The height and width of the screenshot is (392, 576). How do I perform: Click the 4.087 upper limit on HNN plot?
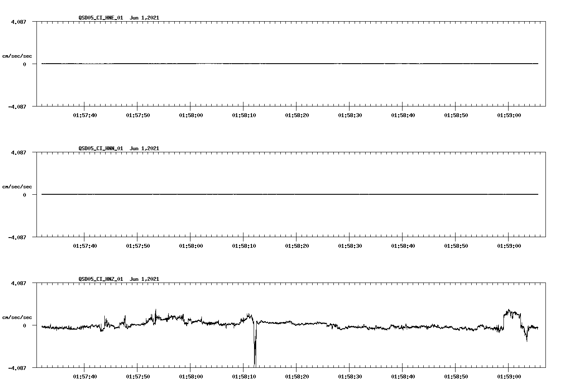click(x=19, y=152)
